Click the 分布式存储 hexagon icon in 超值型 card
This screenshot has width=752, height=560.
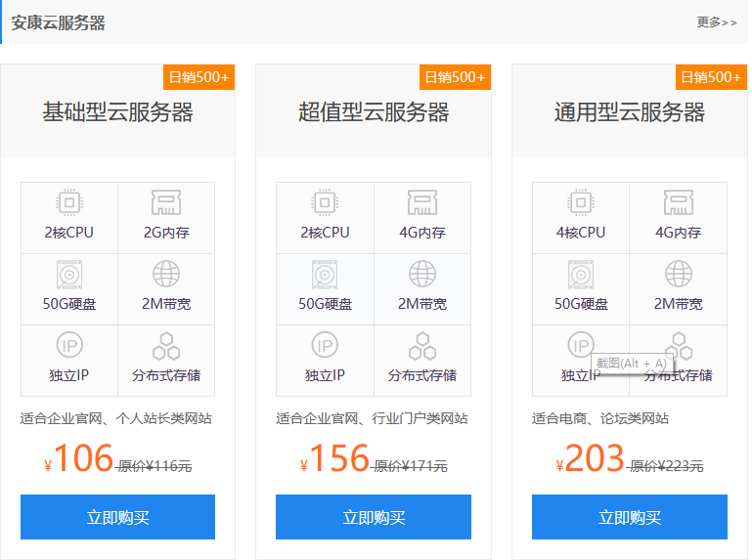[422, 346]
